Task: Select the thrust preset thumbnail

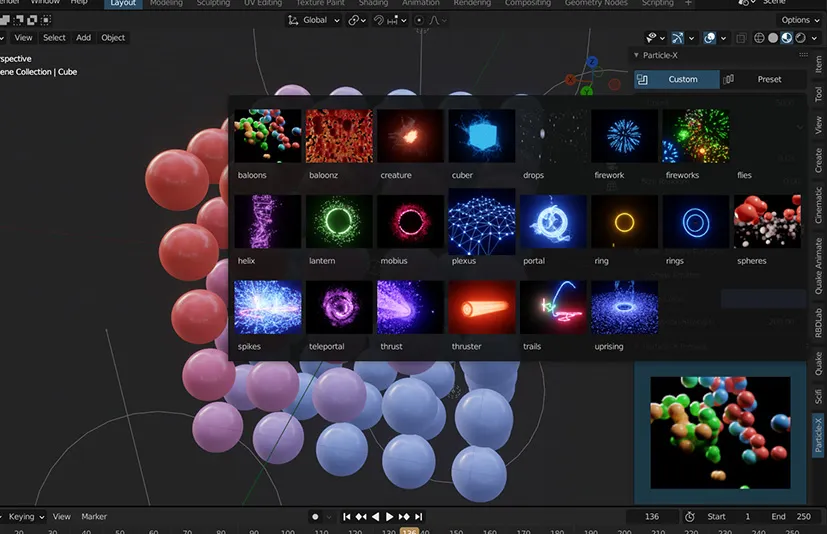Action: coord(410,307)
